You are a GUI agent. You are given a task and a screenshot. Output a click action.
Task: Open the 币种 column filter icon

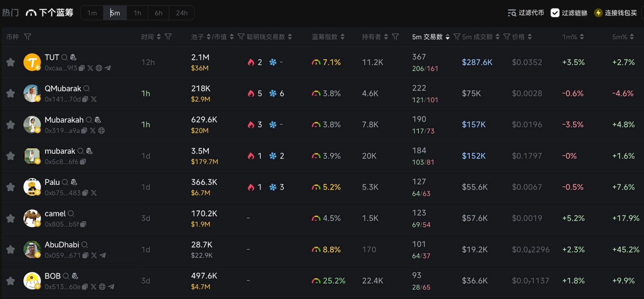[x=28, y=37]
